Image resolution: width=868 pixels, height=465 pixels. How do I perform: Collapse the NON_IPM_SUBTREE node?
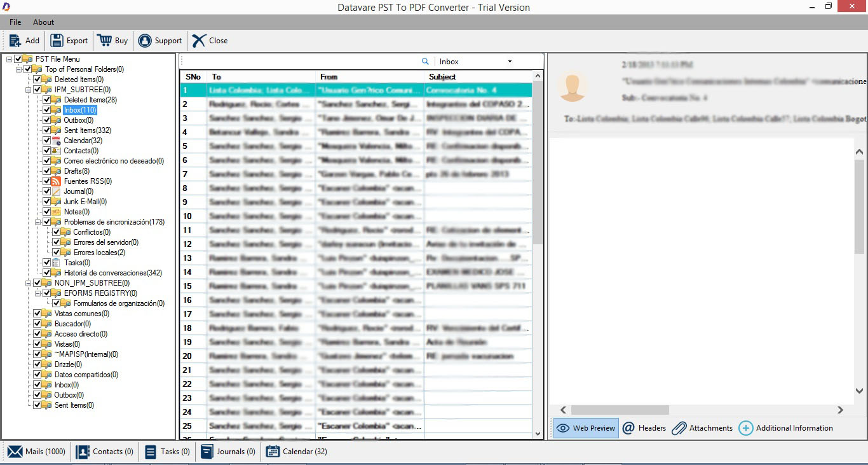28,283
